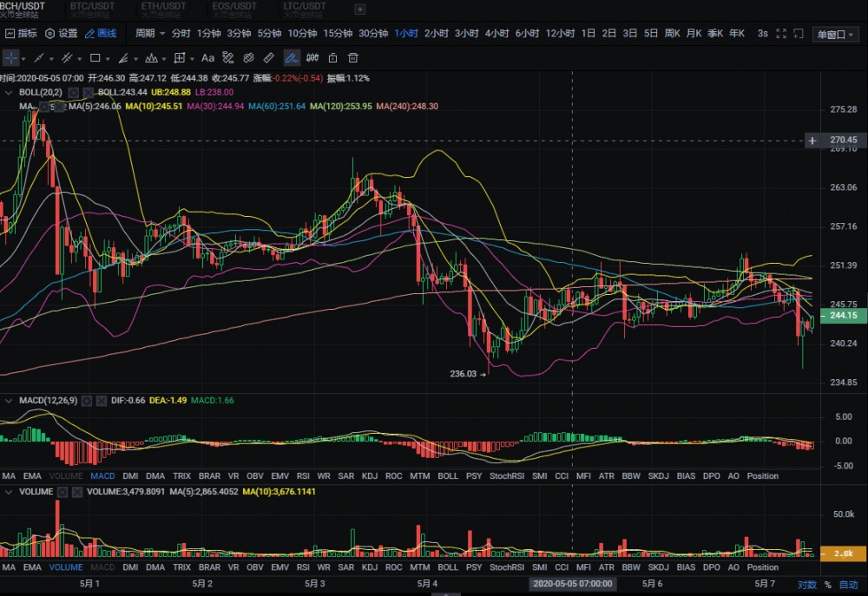This screenshot has height=596, width=868.
Task: Expand the 周期 period dropdown
Action: pos(149,34)
